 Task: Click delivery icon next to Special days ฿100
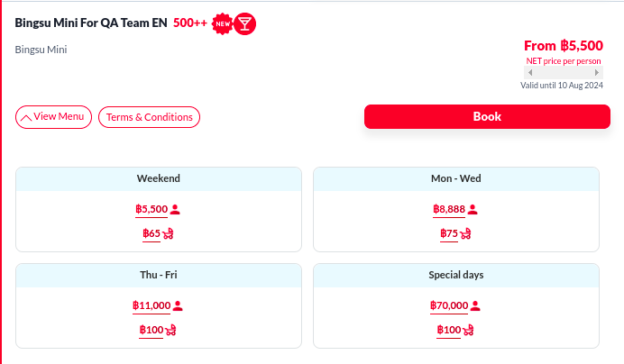[468, 330]
